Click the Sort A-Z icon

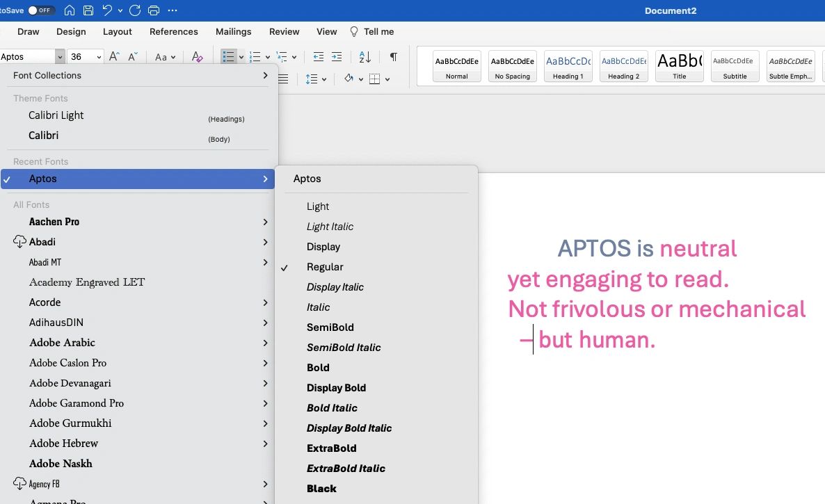pyautogui.click(x=365, y=57)
